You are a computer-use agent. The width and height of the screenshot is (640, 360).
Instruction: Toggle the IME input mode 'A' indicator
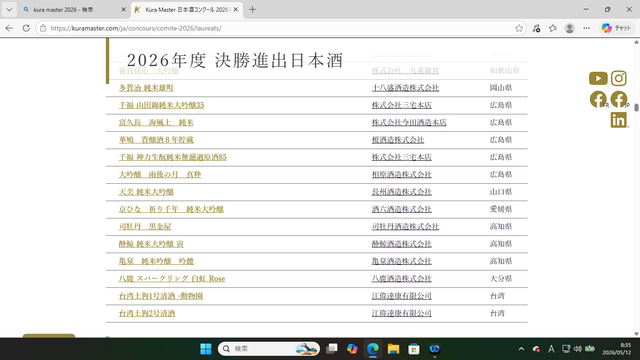pos(551,349)
